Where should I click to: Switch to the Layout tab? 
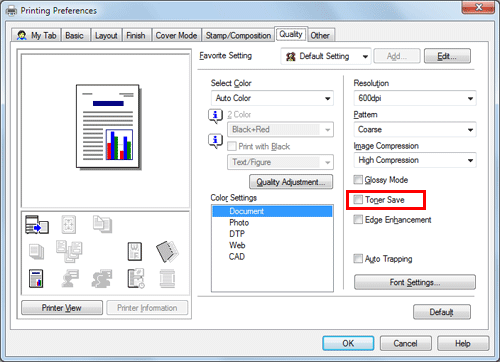point(106,35)
